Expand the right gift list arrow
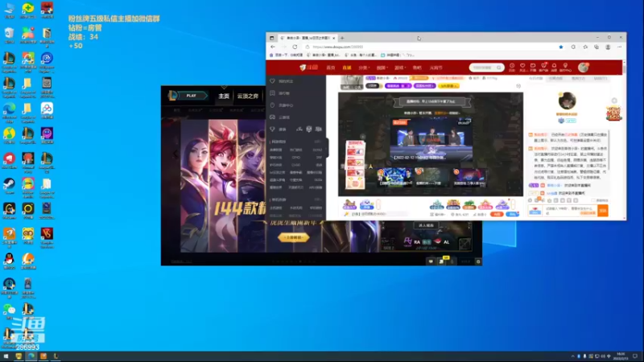Image resolution: width=644 pixels, height=362 pixels. pos(513,204)
